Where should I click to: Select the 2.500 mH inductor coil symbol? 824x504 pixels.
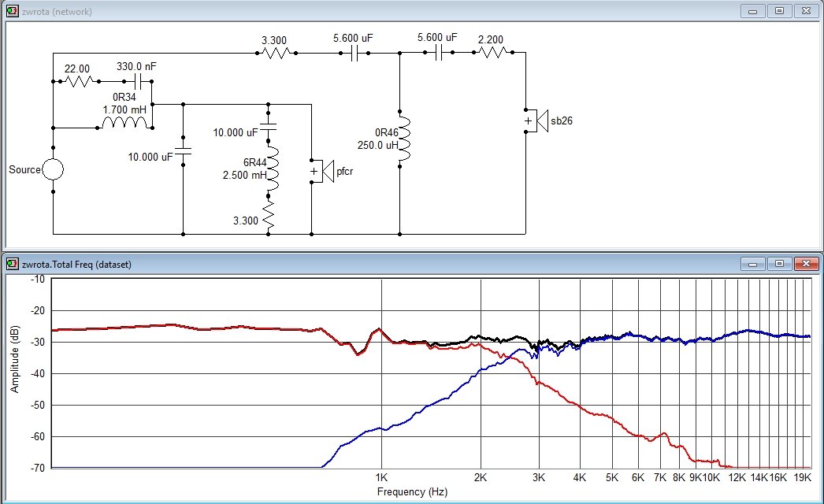coord(273,169)
